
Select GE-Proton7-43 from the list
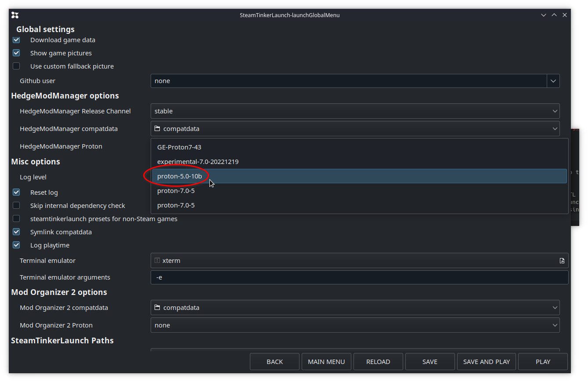tap(359, 147)
